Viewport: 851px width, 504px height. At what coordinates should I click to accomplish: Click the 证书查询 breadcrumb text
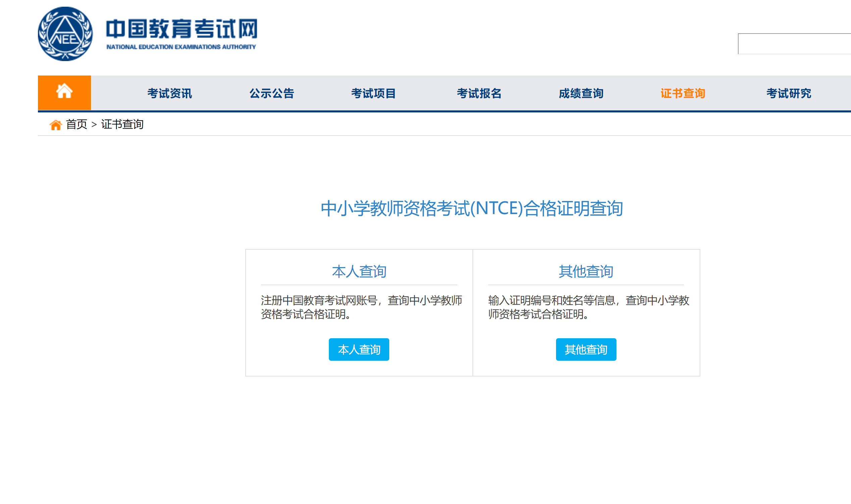[122, 124]
